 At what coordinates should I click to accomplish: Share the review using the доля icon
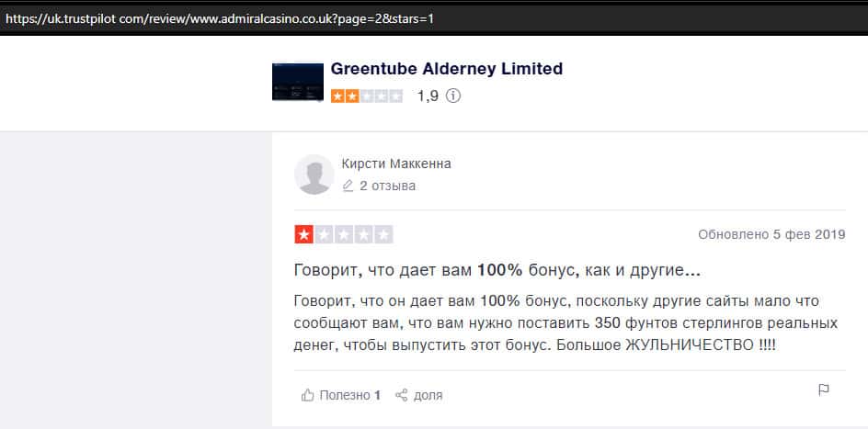(401, 395)
